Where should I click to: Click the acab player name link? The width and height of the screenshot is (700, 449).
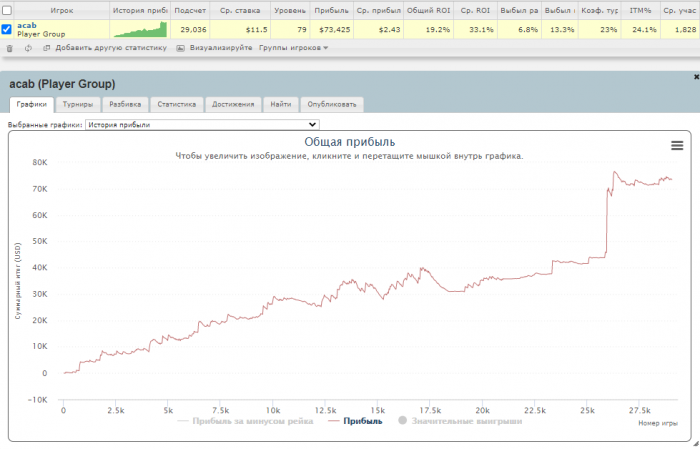point(27,25)
